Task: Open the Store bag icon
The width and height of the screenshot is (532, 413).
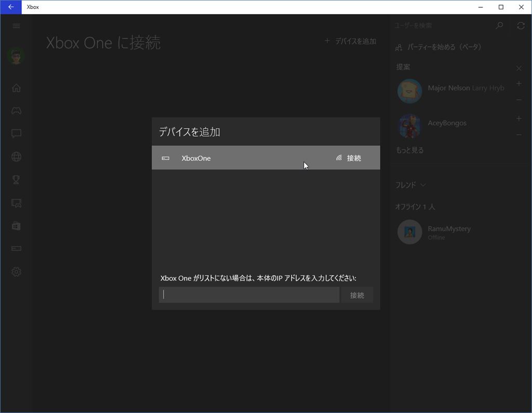Action: click(x=16, y=226)
